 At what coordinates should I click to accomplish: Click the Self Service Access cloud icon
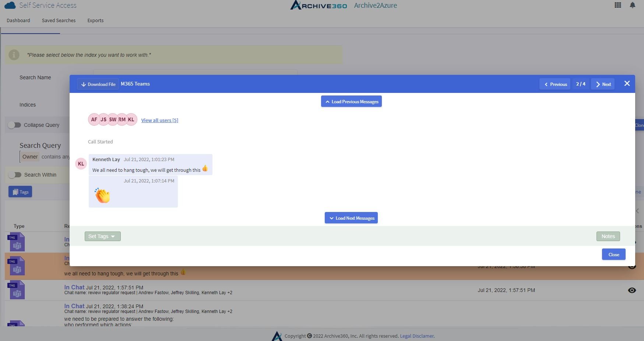(x=10, y=5)
